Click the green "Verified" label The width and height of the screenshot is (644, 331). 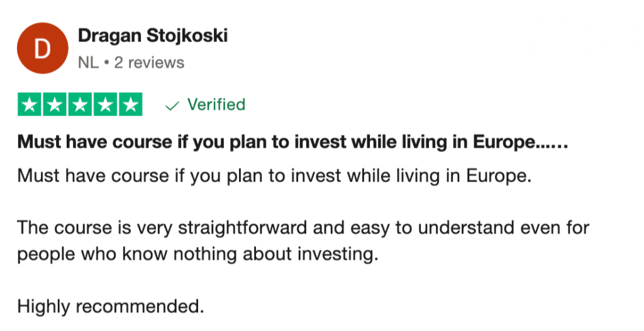216,105
